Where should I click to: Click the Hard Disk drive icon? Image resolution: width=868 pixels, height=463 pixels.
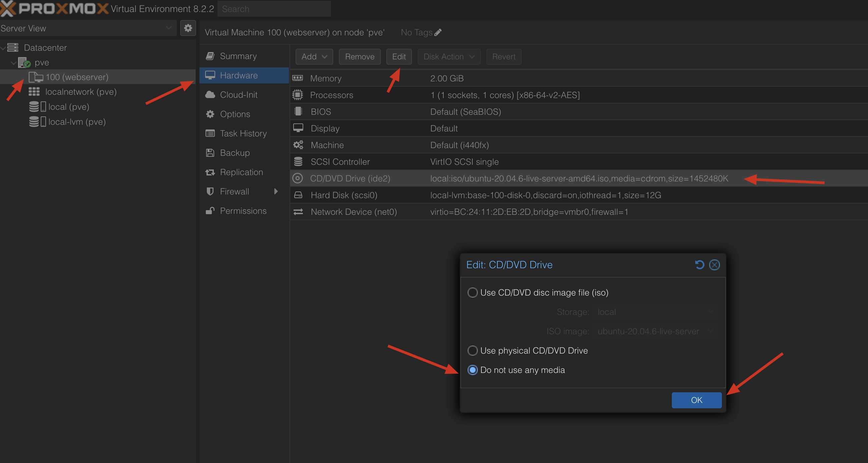click(298, 195)
